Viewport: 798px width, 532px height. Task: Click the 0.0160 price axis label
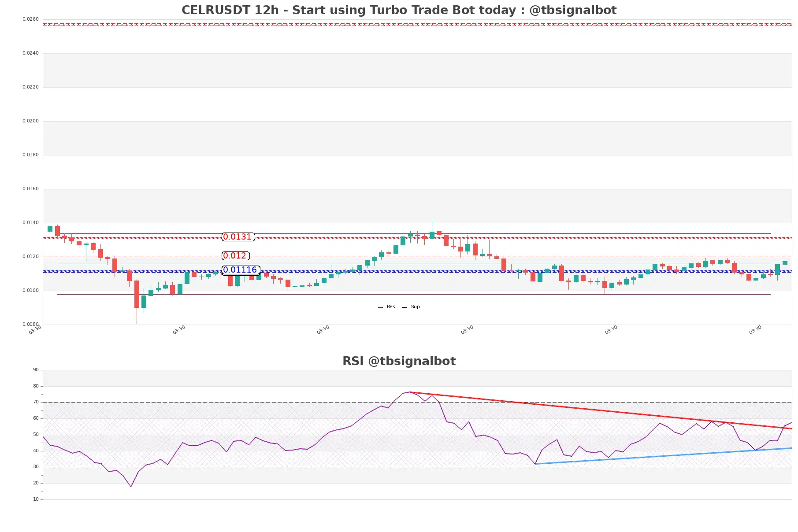30,189
